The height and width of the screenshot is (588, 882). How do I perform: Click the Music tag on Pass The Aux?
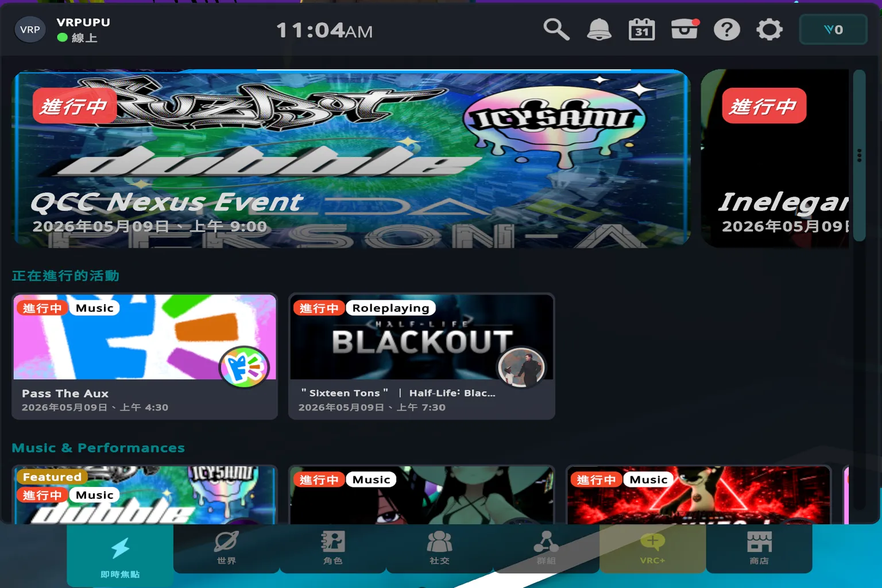pyautogui.click(x=95, y=308)
